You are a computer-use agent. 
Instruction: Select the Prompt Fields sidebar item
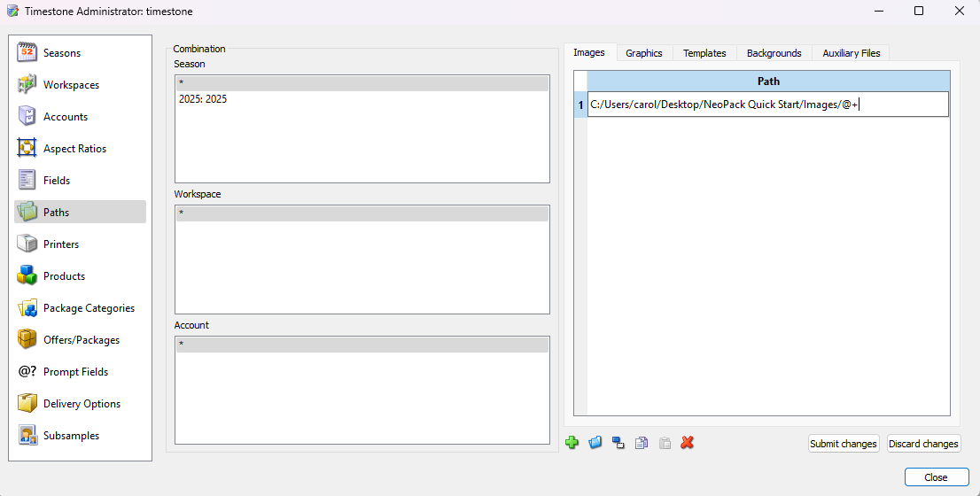(75, 372)
